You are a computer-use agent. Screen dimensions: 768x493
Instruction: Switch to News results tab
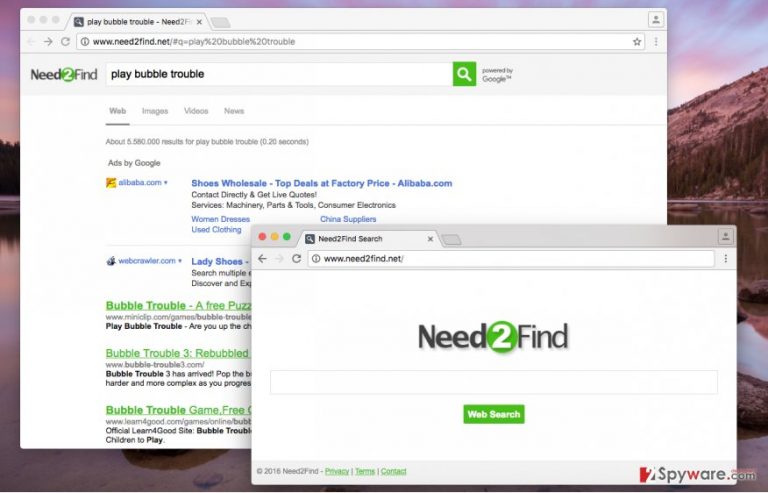point(234,111)
